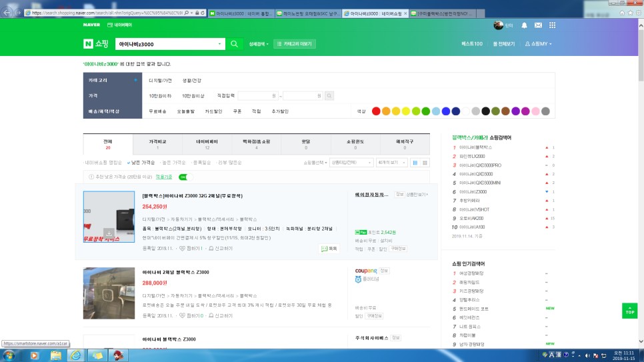This screenshot has height=362, width=644.
Task: Toggle the 무료배송 filter
Action: [x=157, y=111]
